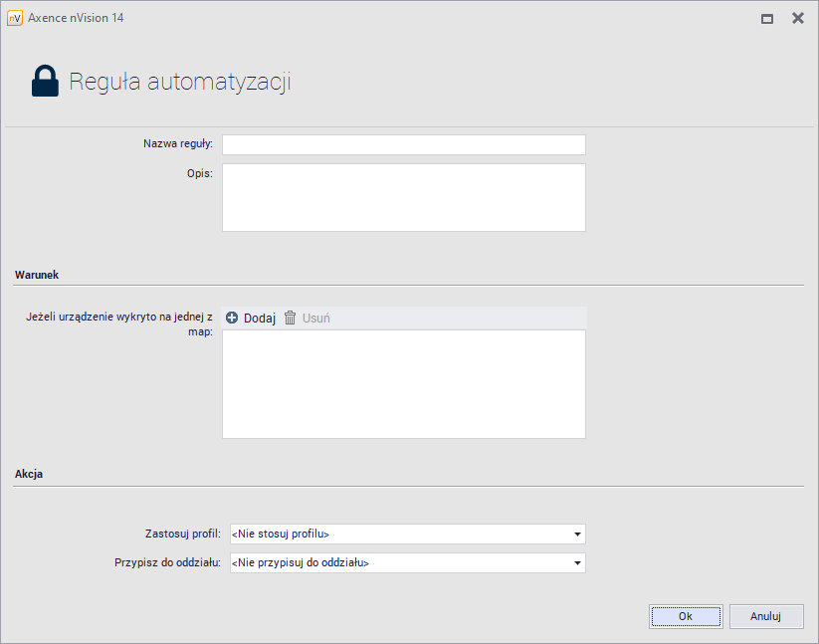819x644 pixels.
Task: Expand the arrow of the oddział dropdown
Action: [577, 563]
